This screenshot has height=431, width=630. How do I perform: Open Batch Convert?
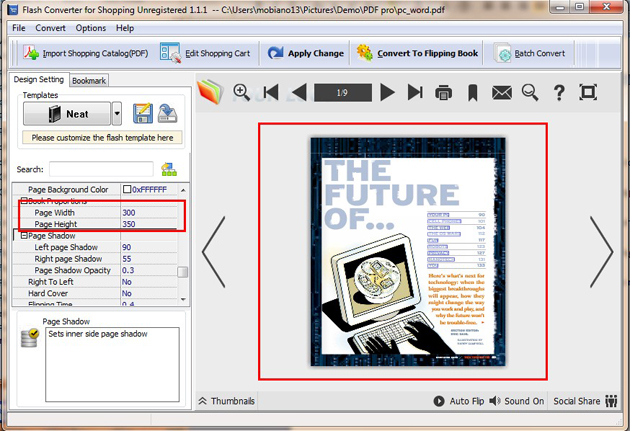(530, 53)
